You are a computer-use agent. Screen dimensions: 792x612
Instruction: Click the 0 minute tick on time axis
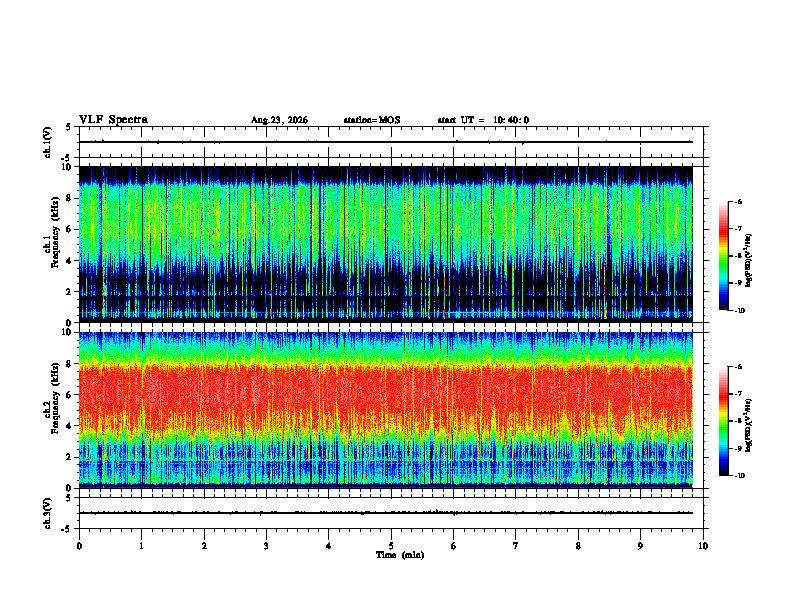(x=79, y=546)
